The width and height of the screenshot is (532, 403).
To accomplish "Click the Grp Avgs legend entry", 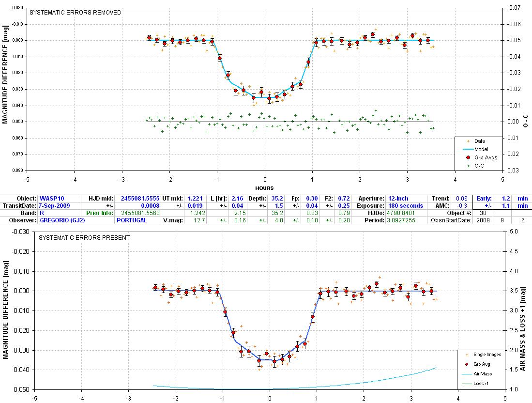I will [x=482, y=157].
